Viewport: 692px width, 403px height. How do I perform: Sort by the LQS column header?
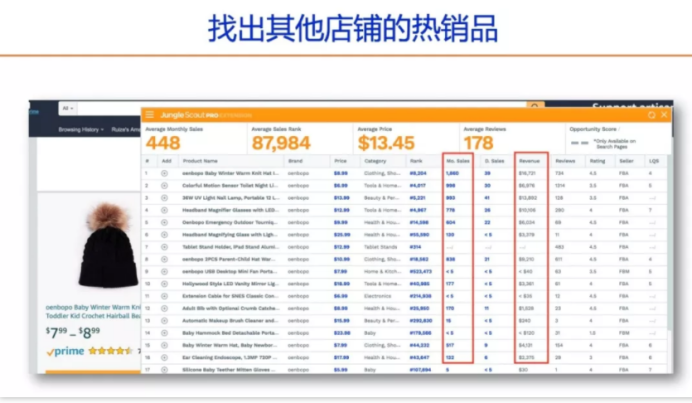click(654, 161)
